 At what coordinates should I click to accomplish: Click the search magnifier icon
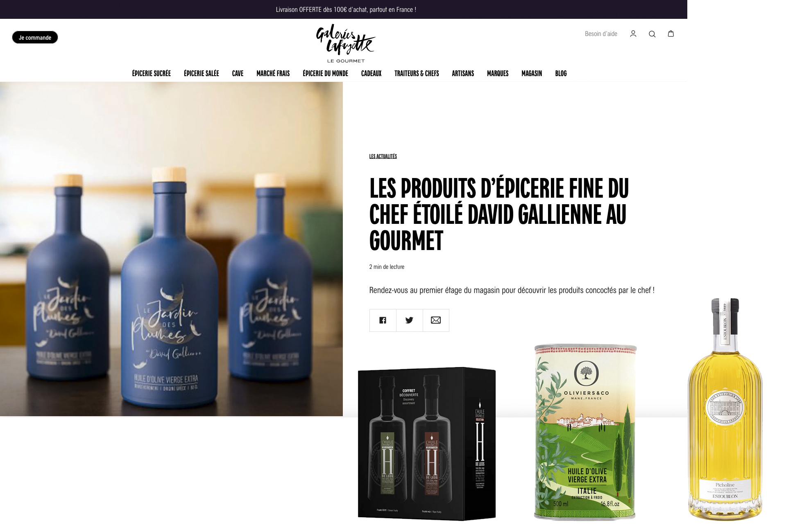click(652, 34)
